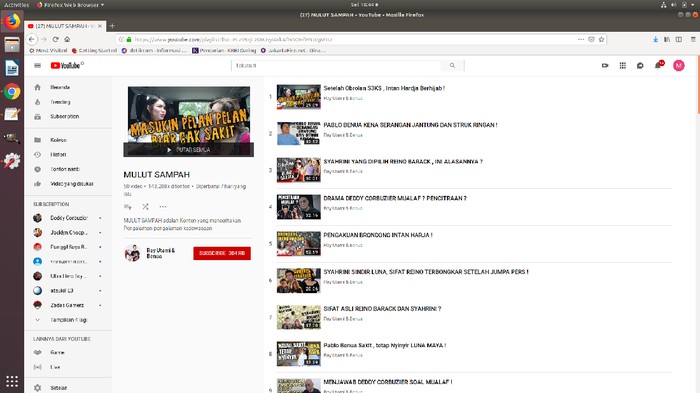This screenshot has height=393, width=700.
Task: Open the YouTube apps grid icon
Action: point(622,66)
